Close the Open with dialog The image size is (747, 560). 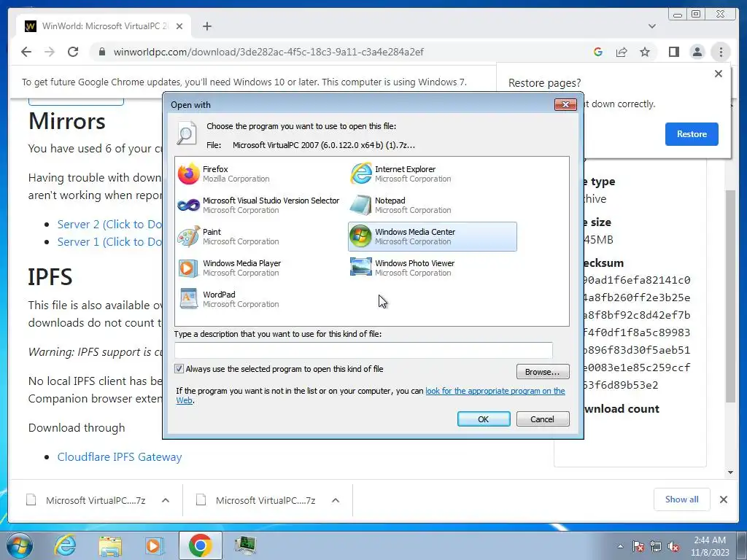[565, 104]
